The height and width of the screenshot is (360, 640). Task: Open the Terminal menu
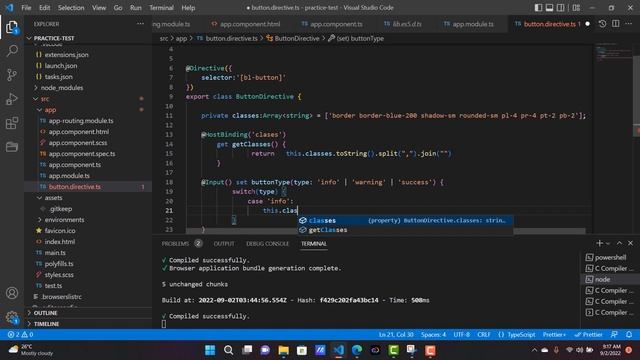click(161, 8)
